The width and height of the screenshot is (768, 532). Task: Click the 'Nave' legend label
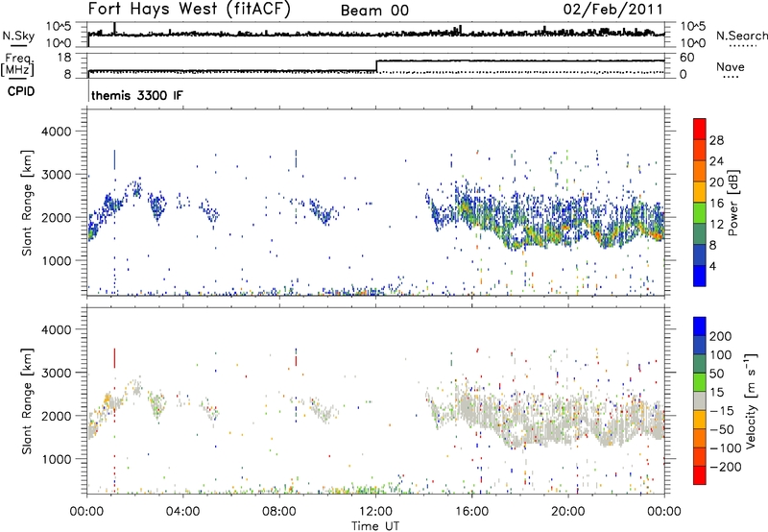coord(731,66)
